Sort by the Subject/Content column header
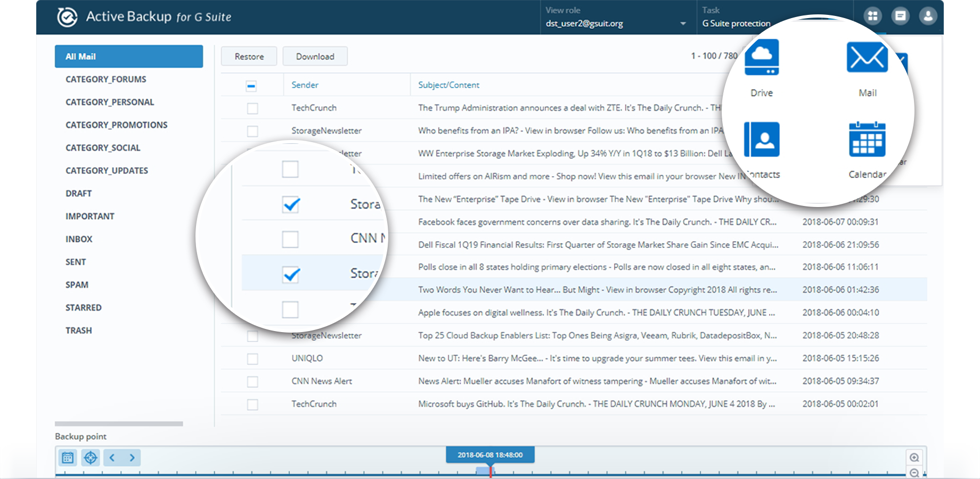 pos(448,85)
